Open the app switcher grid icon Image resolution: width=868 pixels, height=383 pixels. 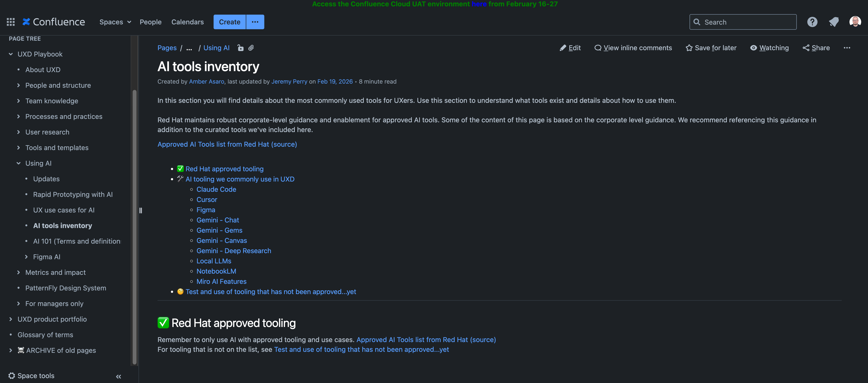[x=11, y=22]
